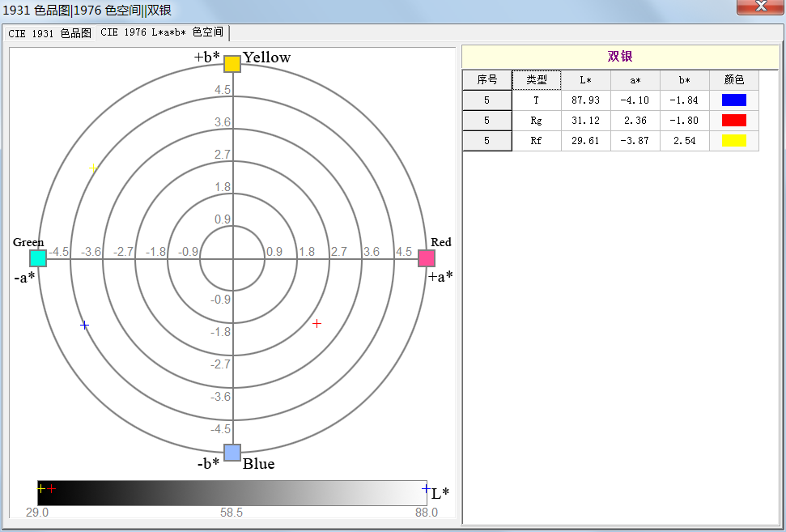
Task: Click the b* value 2.54
Action: point(685,141)
